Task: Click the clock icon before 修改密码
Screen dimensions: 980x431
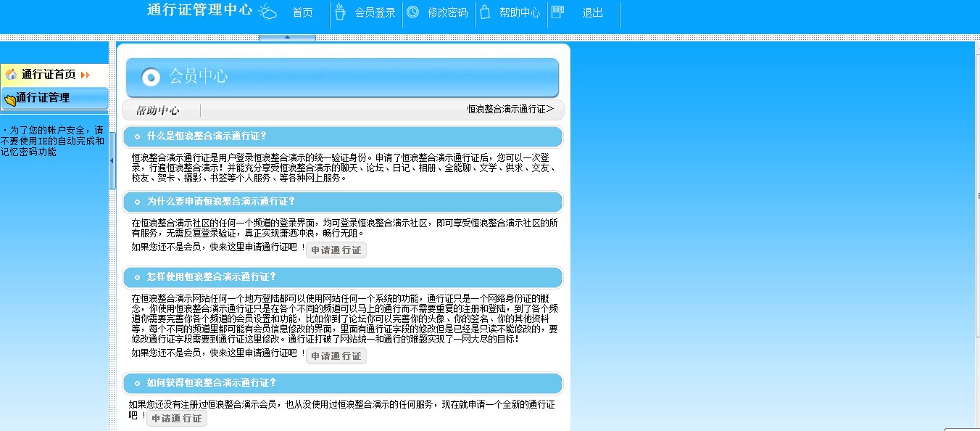Action: [x=412, y=12]
